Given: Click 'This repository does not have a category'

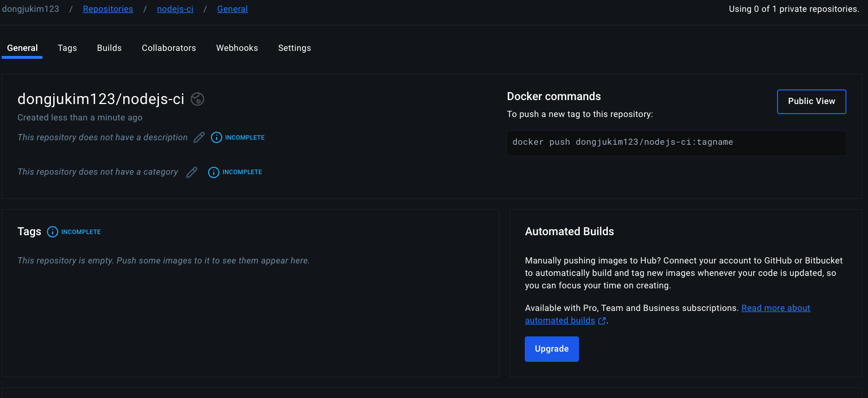Looking at the screenshot, I should pyautogui.click(x=98, y=172).
